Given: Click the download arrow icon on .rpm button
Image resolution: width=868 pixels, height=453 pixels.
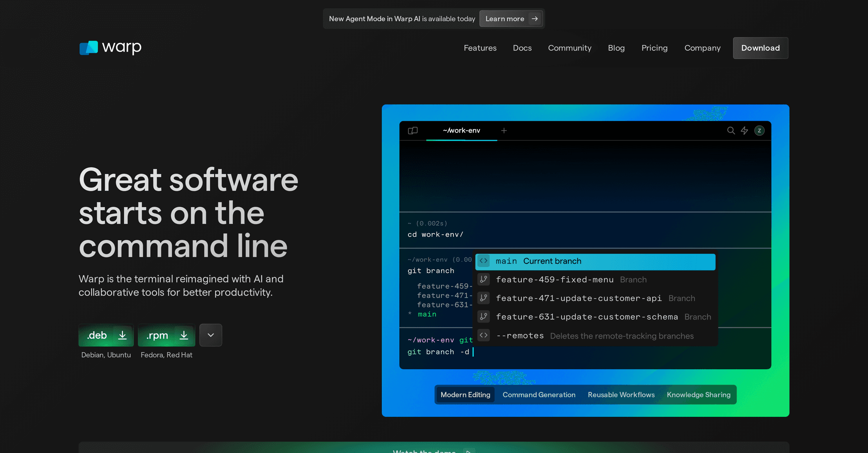Looking at the screenshot, I should [x=184, y=335].
